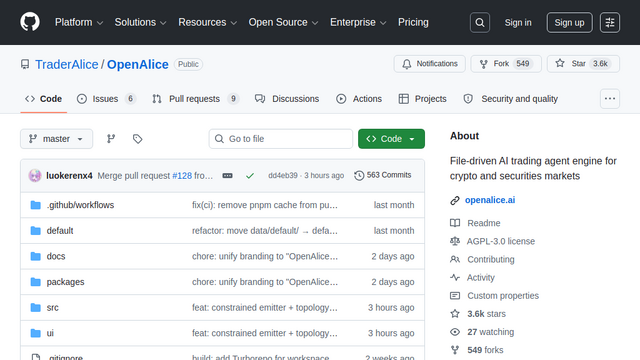Screen dimensions: 640x360
Task: Open luokerenx4 author link
Action: point(69,176)
